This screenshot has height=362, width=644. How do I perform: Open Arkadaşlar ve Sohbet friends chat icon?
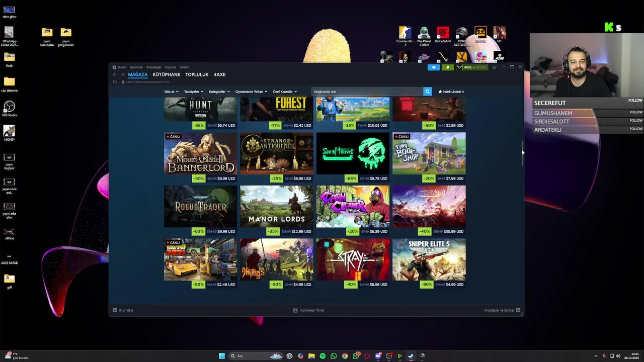pyautogui.click(x=518, y=310)
